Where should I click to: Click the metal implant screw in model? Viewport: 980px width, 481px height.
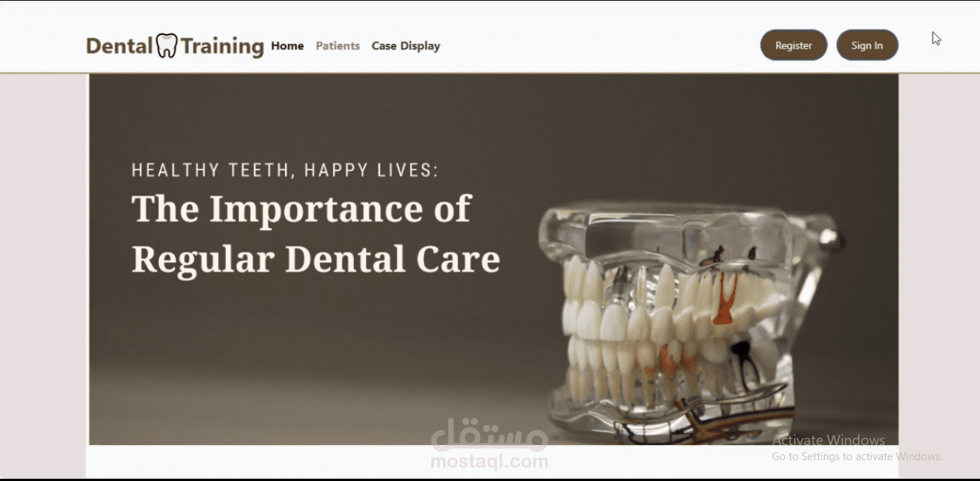(x=618, y=287)
